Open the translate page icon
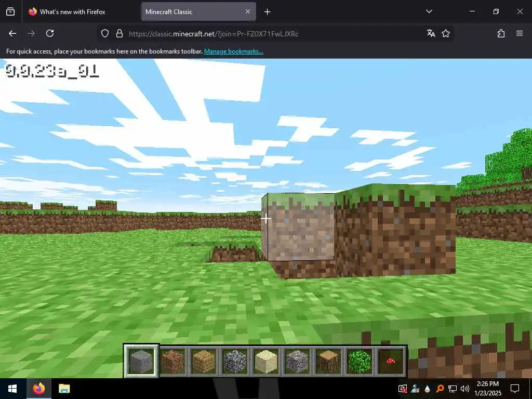 [x=431, y=33]
